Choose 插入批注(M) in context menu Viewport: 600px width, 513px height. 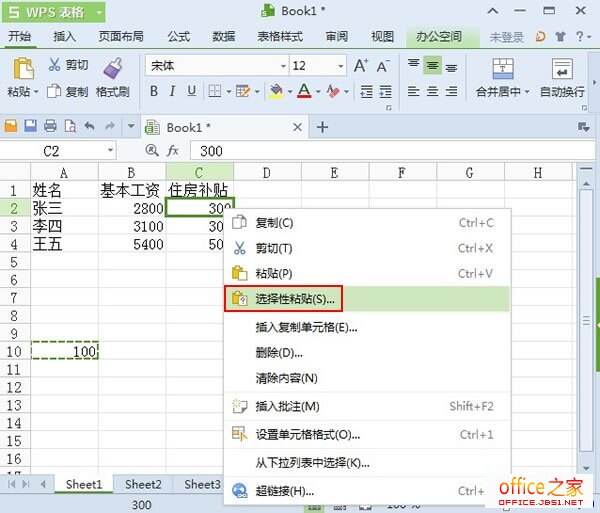(x=367, y=406)
